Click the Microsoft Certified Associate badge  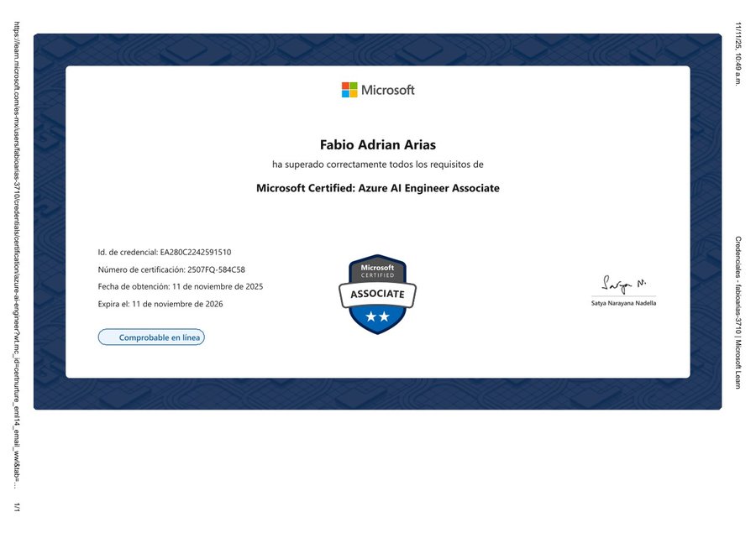tap(377, 294)
